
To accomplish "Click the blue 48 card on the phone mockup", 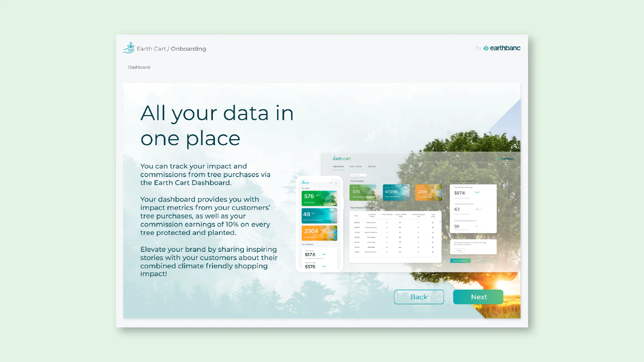I will (319, 216).
